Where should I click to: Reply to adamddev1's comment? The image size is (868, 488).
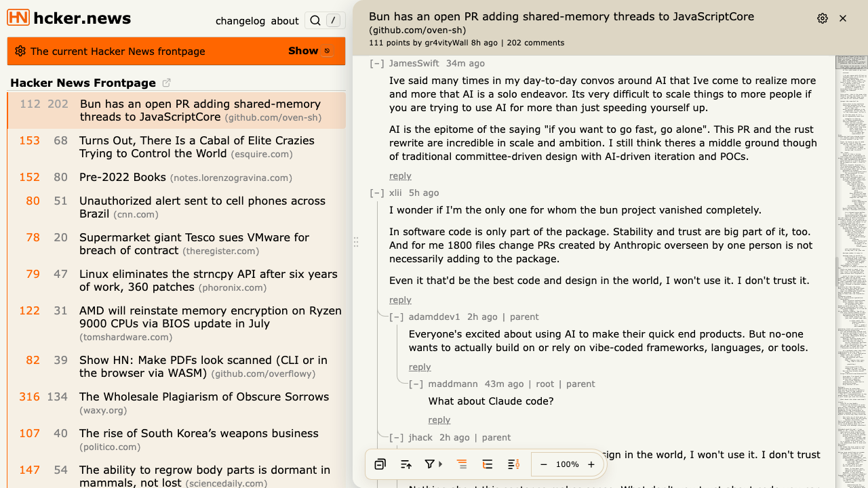420,367
